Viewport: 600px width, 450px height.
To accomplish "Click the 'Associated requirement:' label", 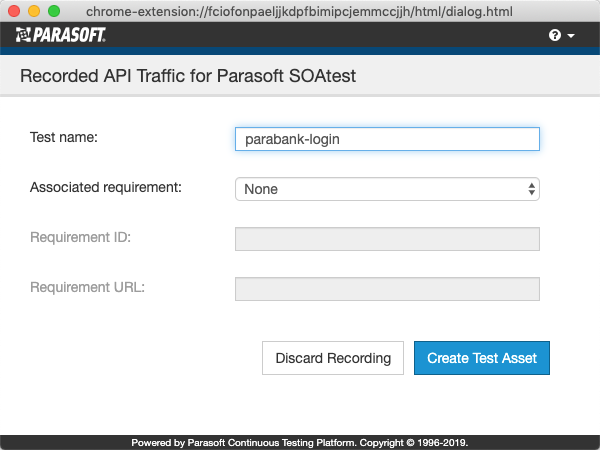I will [x=106, y=187].
